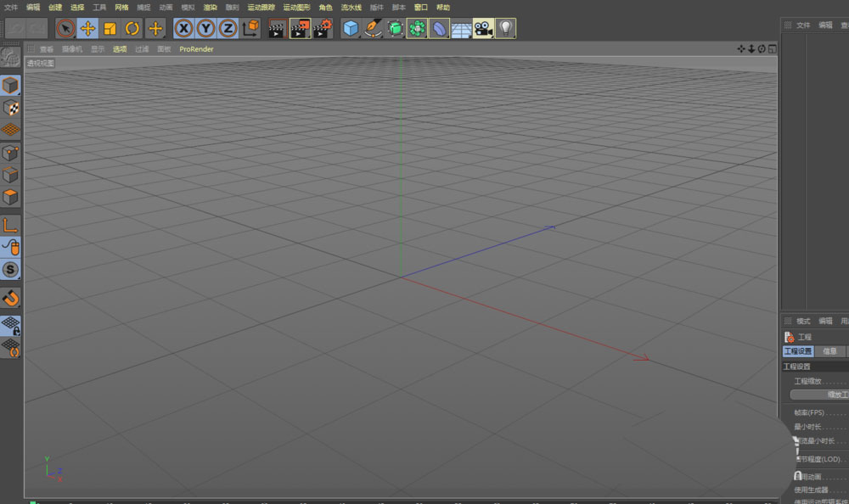This screenshot has height=504, width=849.
Task: Open the Edit Render Settings icon
Action: point(322,29)
